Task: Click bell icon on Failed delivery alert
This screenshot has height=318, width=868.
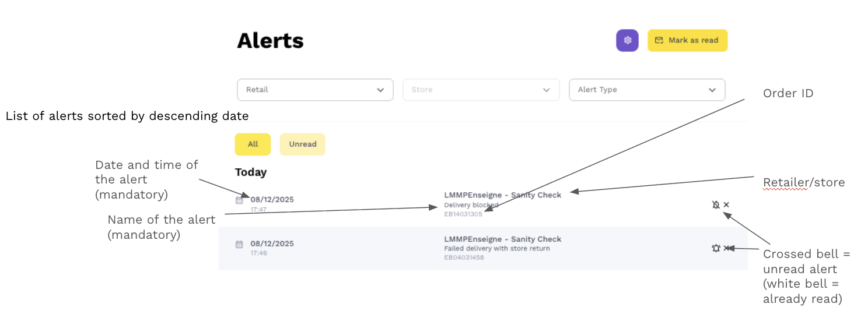Action: (716, 248)
